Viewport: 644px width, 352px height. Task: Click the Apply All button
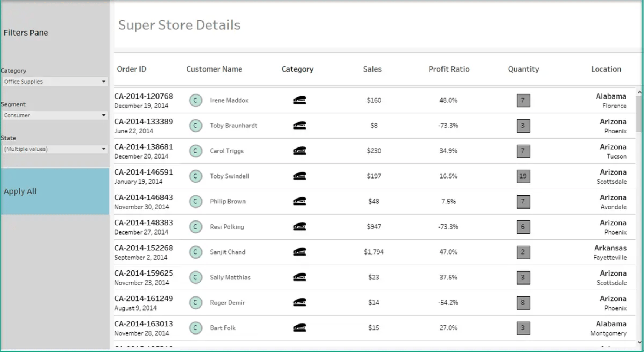pyautogui.click(x=55, y=191)
